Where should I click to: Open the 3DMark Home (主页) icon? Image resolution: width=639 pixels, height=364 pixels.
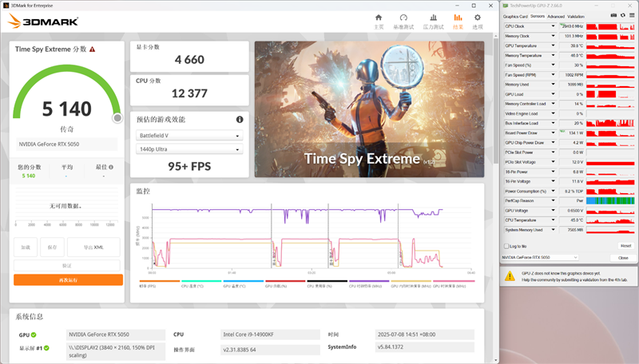tap(379, 19)
